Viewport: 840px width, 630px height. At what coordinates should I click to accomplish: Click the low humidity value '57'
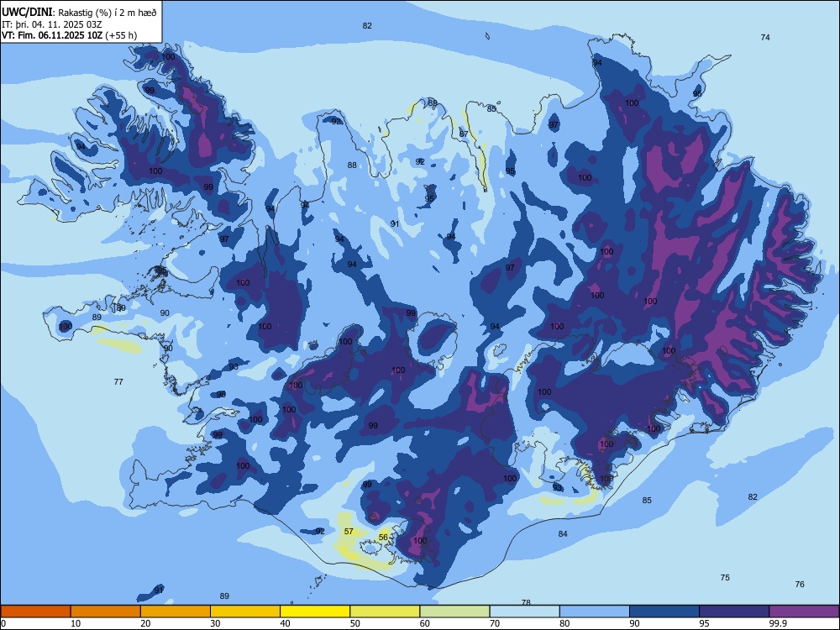click(x=349, y=532)
